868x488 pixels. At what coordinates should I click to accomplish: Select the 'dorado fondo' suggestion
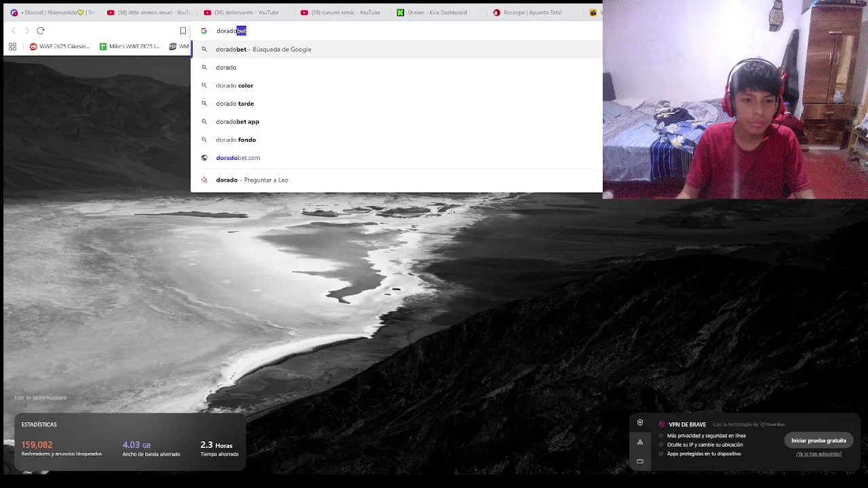coord(397,140)
